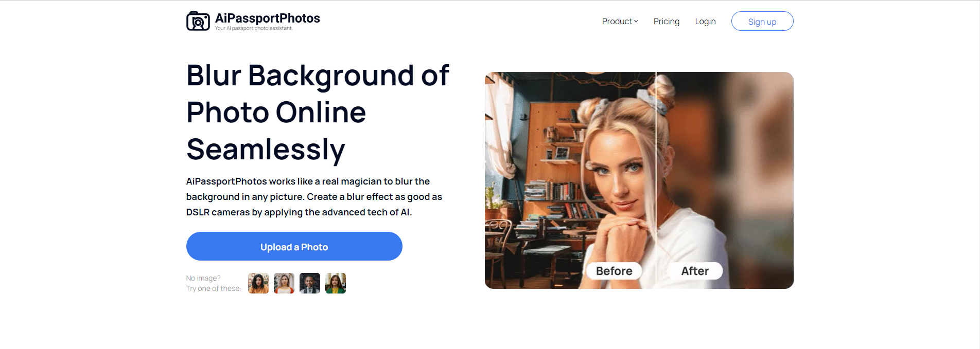Viewport: 980px width, 349px height.
Task: Click the Before label on the preview
Action: point(614,271)
